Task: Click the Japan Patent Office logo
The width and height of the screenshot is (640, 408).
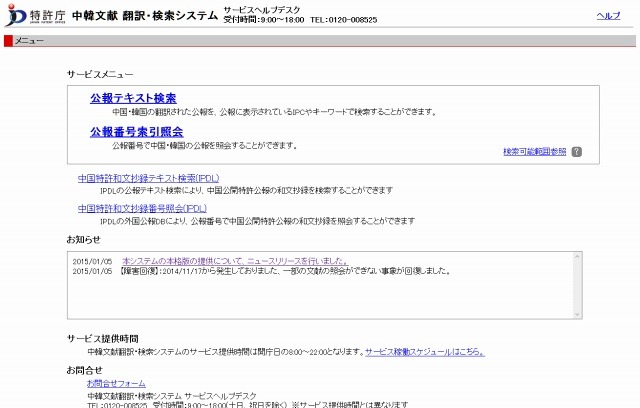Action: point(36,16)
